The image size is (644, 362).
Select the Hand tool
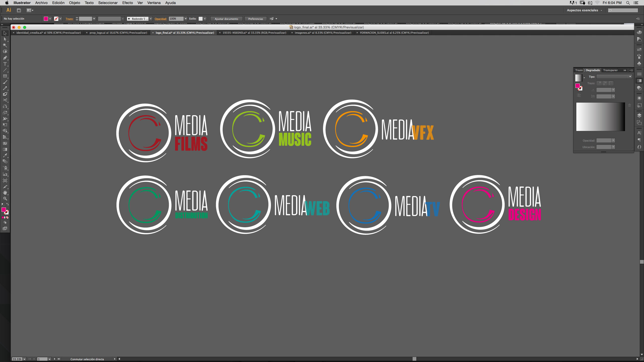pos(5,193)
